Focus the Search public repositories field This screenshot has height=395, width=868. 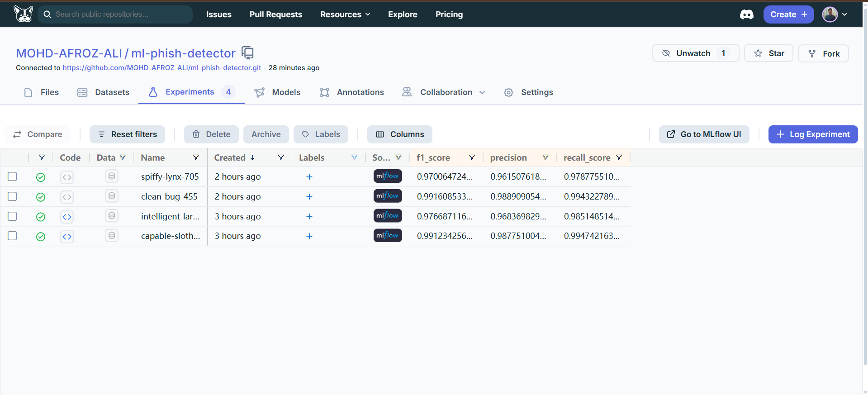tap(121, 14)
